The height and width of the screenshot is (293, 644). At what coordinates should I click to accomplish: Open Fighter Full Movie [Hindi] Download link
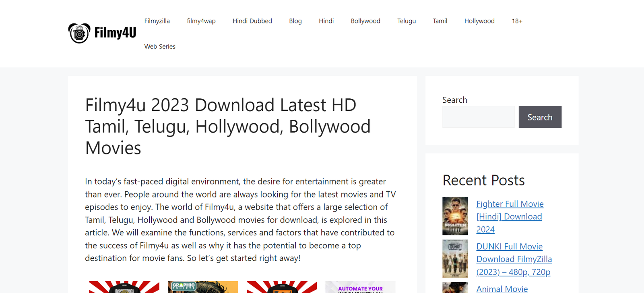click(x=510, y=216)
